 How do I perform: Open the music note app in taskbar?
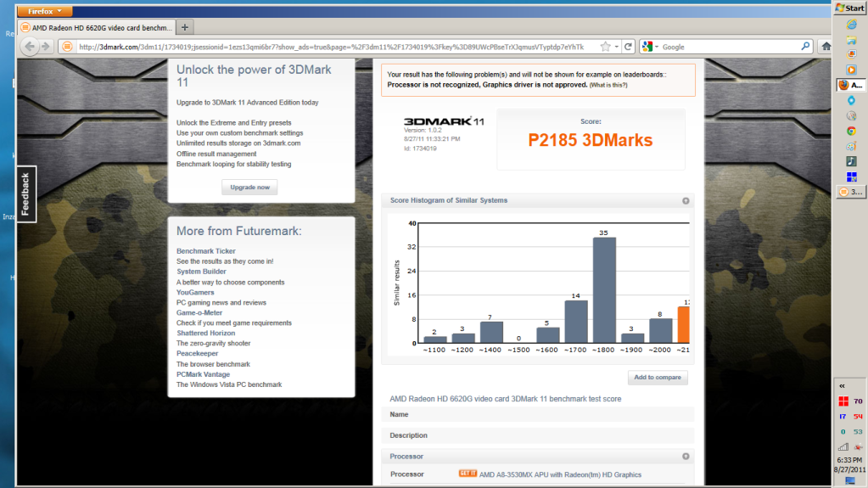[x=851, y=161]
